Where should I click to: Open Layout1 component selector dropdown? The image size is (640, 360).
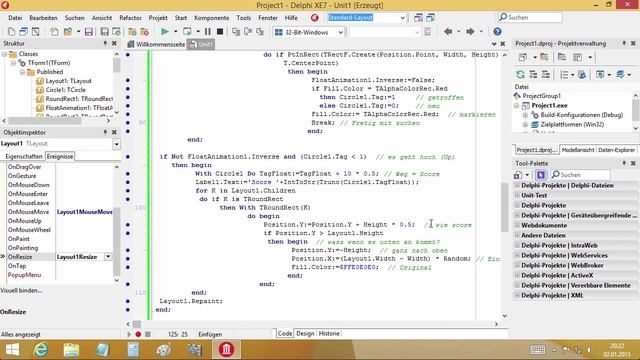(116, 144)
